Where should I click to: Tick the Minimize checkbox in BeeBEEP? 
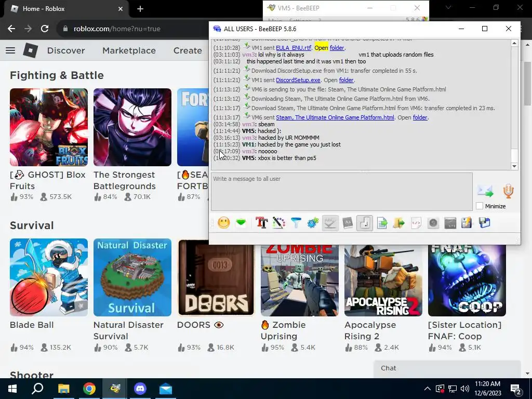(x=480, y=206)
